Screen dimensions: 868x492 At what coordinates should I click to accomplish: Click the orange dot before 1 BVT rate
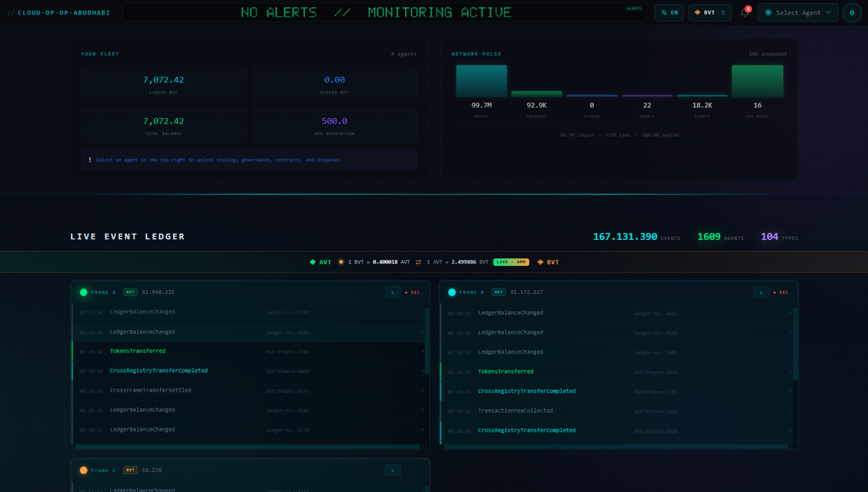pyautogui.click(x=341, y=262)
